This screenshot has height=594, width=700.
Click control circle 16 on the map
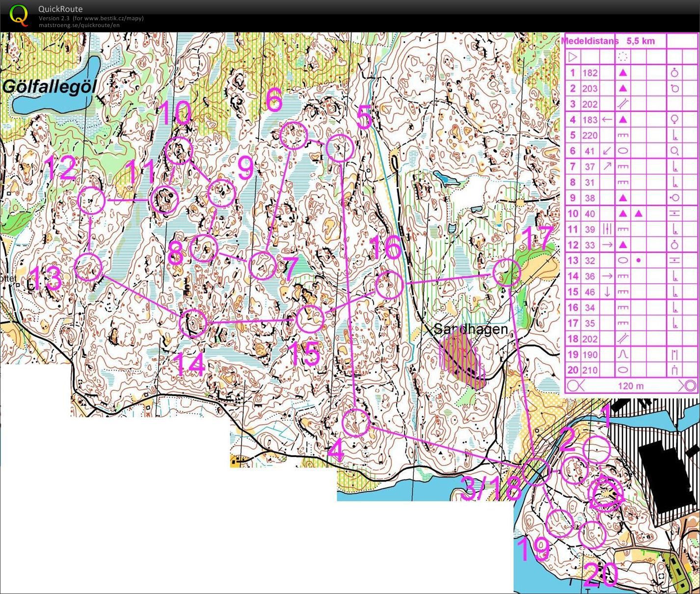tap(389, 284)
